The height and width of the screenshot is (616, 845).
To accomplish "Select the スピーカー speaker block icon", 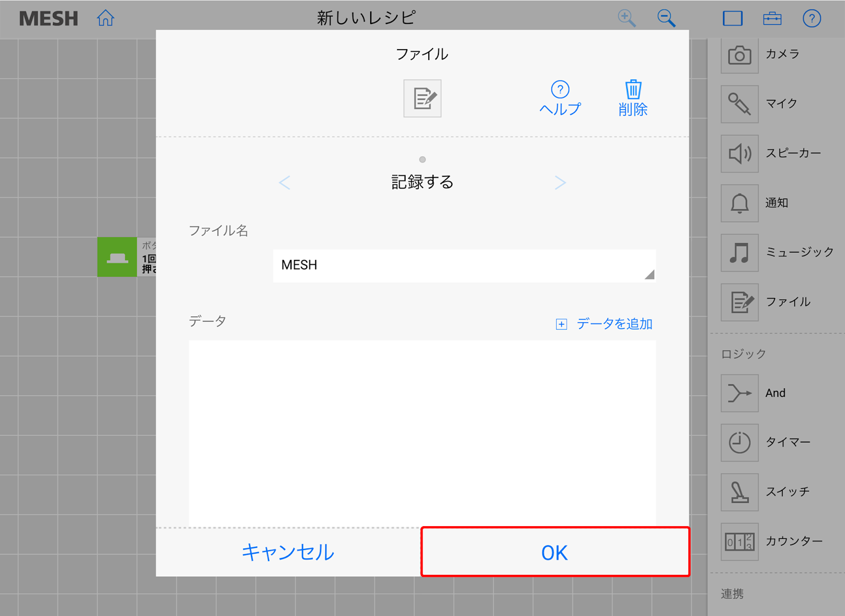I will point(739,154).
